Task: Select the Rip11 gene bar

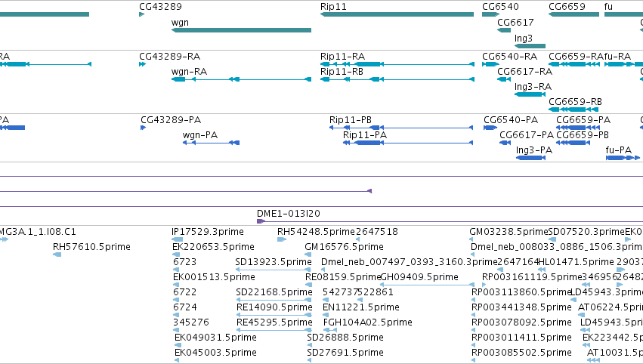Action: (397, 14)
